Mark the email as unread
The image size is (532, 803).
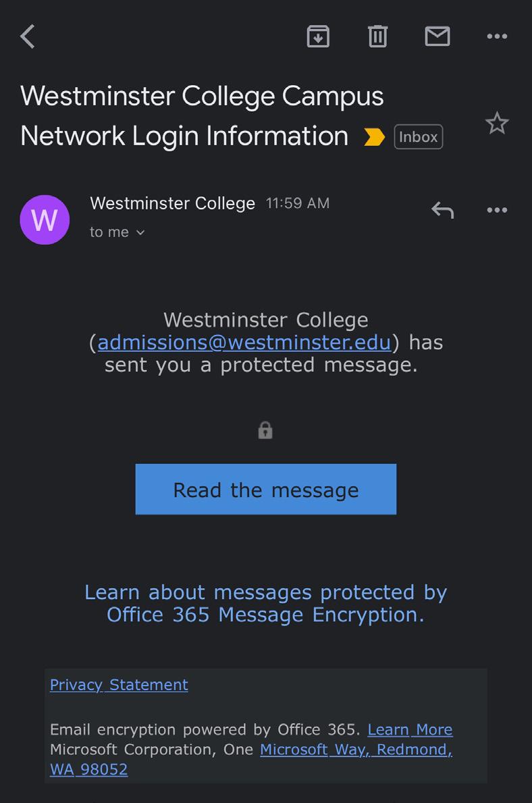(437, 36)
